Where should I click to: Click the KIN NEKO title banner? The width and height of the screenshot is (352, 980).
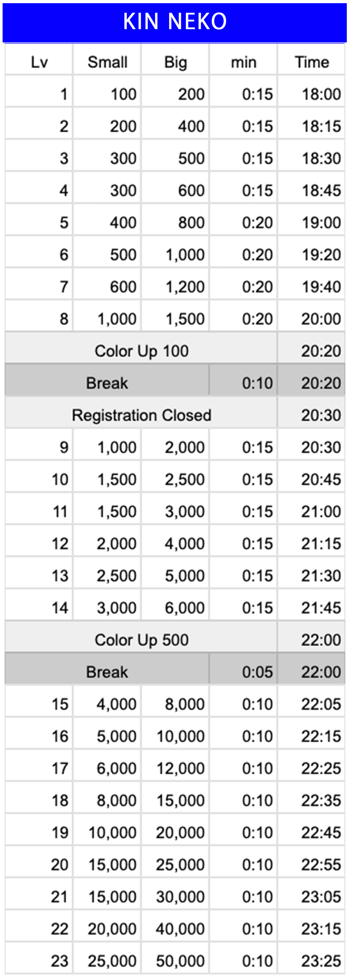coord(175,21)
